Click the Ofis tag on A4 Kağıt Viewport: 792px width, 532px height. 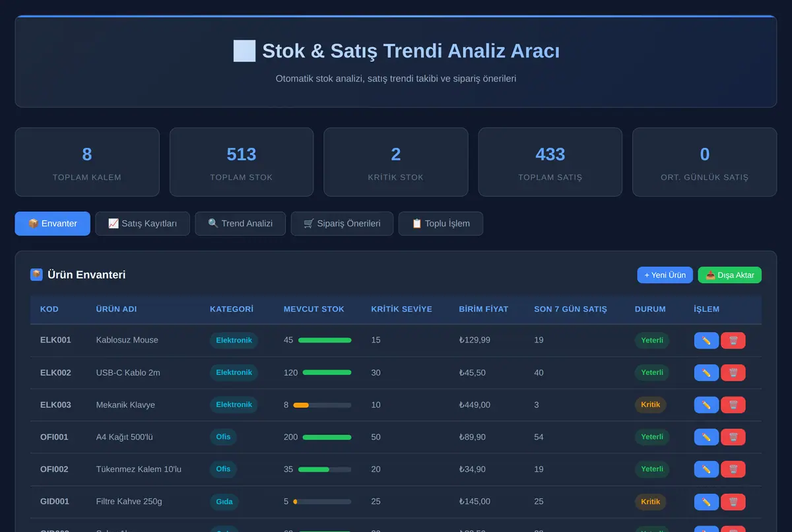(x=223, y=437)
